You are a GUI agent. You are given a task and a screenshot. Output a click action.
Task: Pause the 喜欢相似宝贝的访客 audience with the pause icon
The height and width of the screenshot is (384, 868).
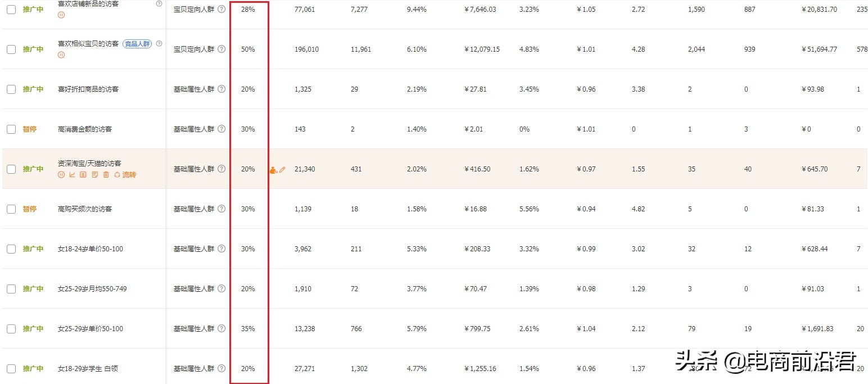click(61, 55)
